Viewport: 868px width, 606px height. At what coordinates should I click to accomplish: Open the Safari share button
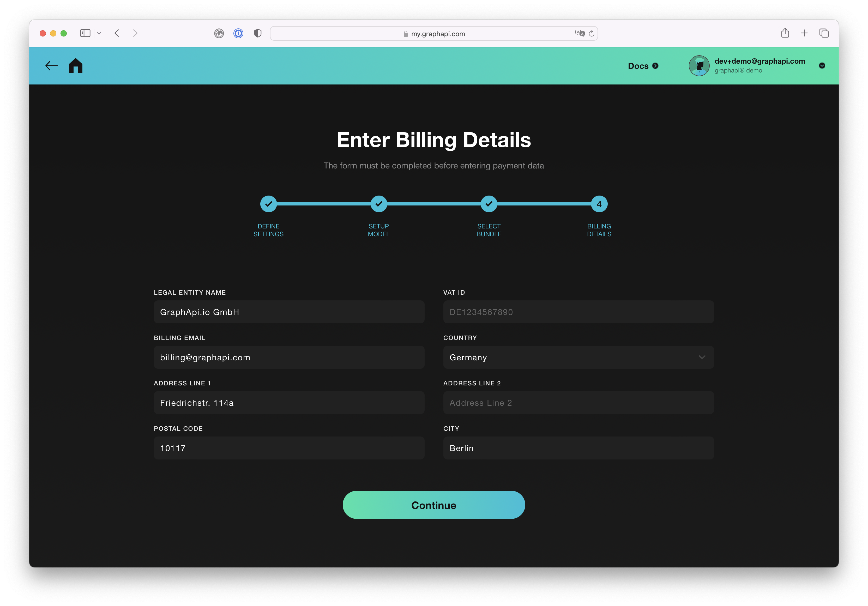tap(785, 33)
